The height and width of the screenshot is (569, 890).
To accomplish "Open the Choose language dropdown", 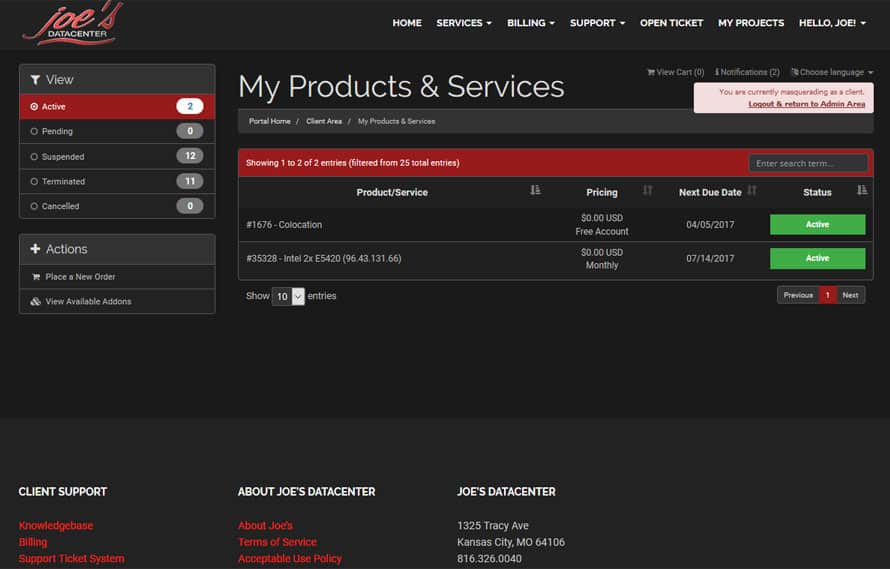I will point(832,72).
